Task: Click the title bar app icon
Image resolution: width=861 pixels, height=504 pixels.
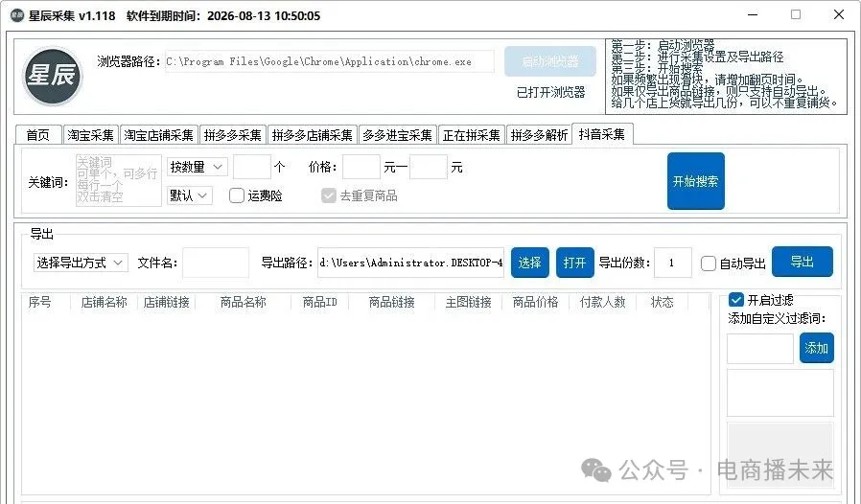Action: [x=15, y=15]
